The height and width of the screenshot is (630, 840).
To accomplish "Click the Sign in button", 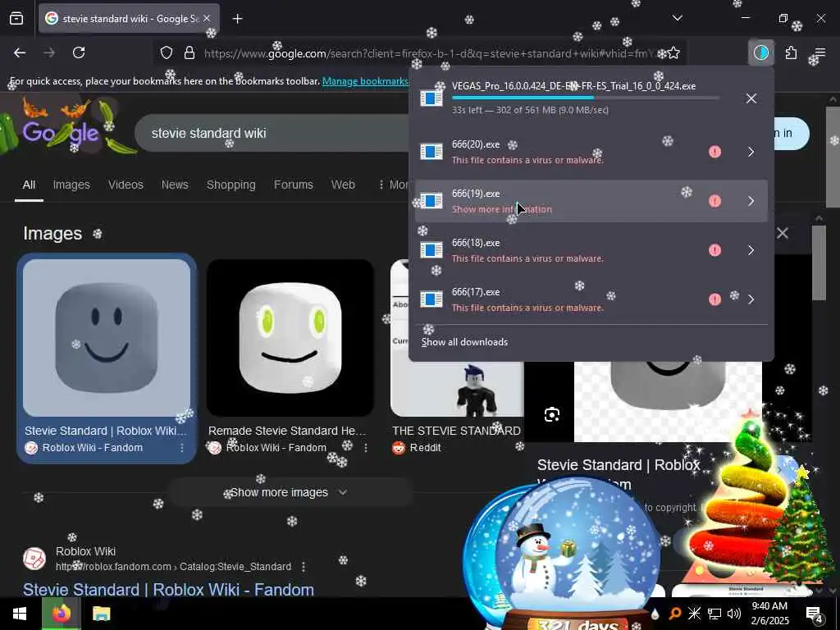I will [791, 134].
